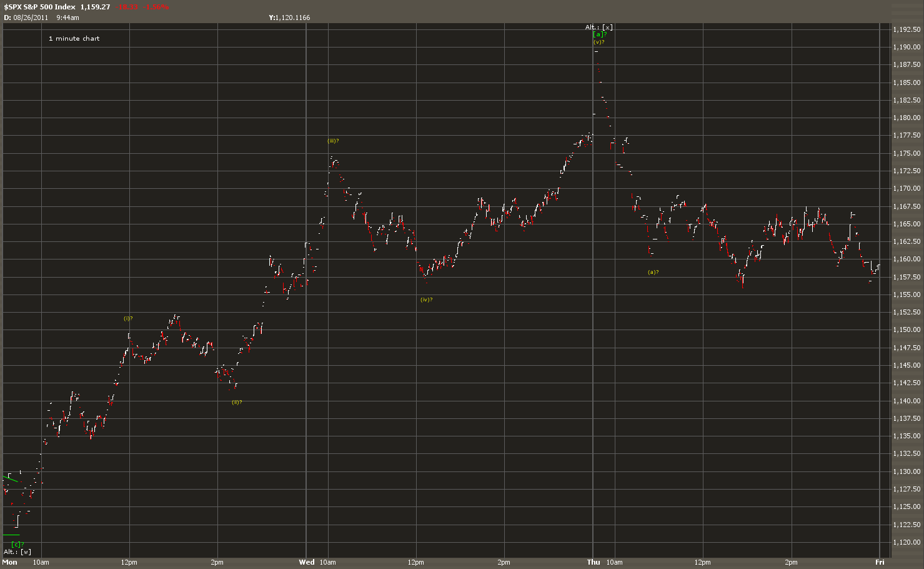Viewport: 924px width, 569px height.
Task: Click the 1,120.00 price axis label
Action: pyautogui.click(x=907, y=542)
